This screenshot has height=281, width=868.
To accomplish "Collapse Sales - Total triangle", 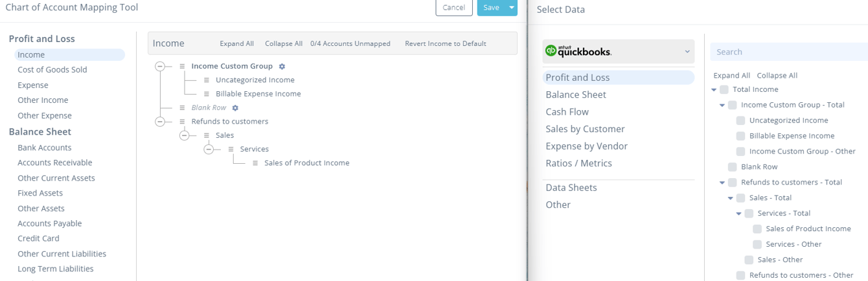I will click(731, 198).
